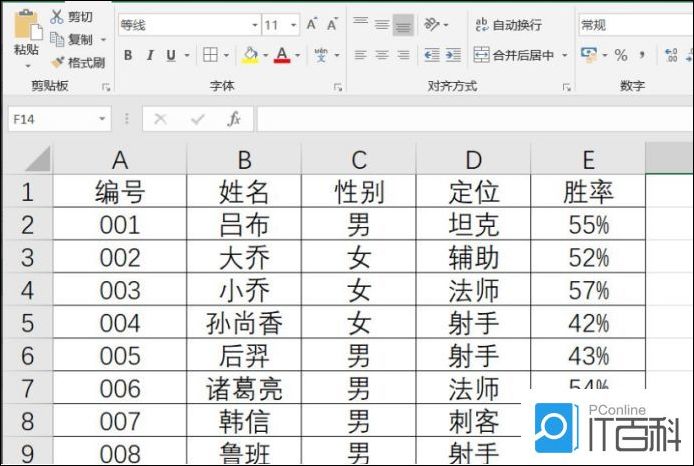The height and width of the screenshot is (466, 694).
Task: Open the Underline style dropdown arrow
Action: click(x=187, y=55)
